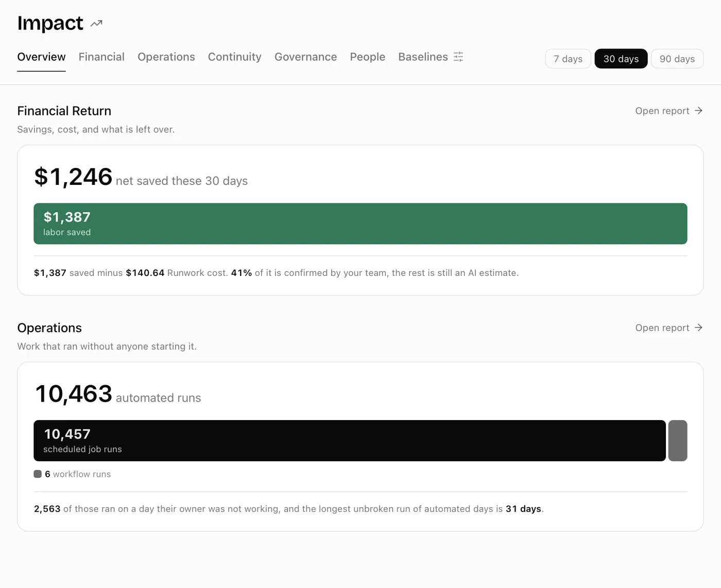Click the Financial Return section heading
Viewport: 721px width, 588px height.
pos(64,111)
